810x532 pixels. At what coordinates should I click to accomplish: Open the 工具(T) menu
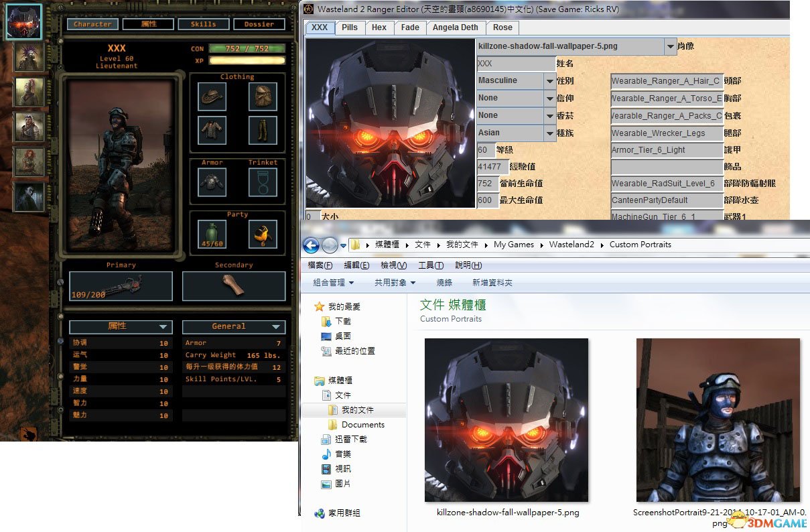tap(430, 265)
